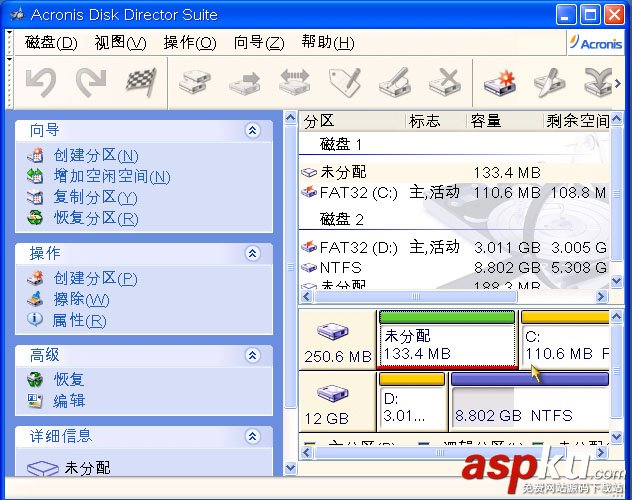The height and width of the screenshot is (500, 632).
Task: Select the 未分配 133.4 MB list row
Action: click(454, 172)
